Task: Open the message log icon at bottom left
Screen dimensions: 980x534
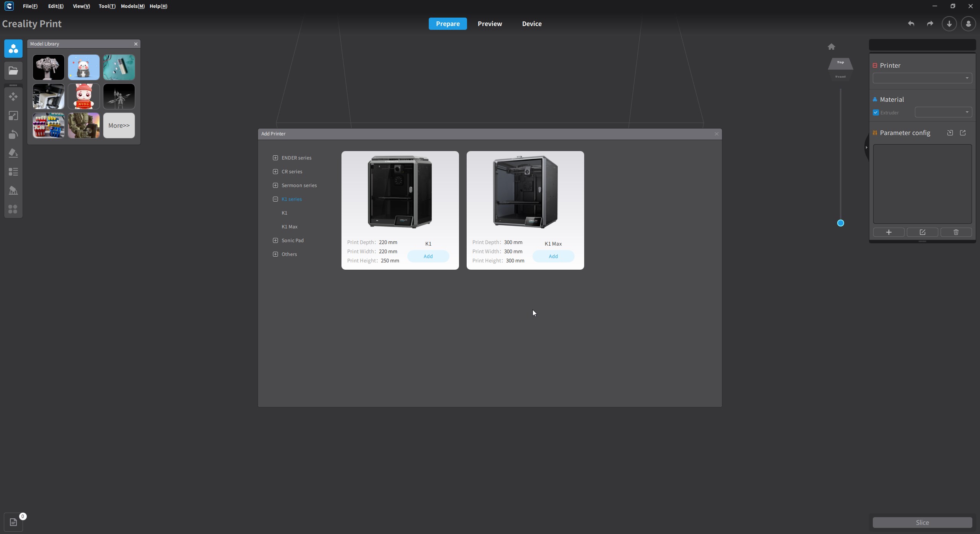Action: [13, 522]
